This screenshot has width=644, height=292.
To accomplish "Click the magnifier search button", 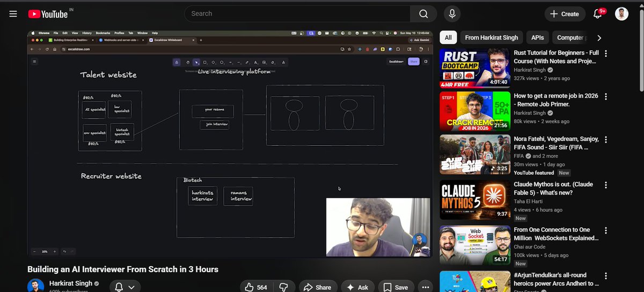I will [x=424, y=14].
